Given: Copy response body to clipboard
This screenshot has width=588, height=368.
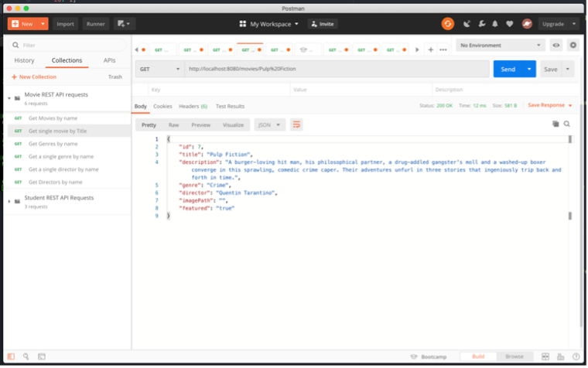Looking at the screenshot, I should [x=556, y=124].
